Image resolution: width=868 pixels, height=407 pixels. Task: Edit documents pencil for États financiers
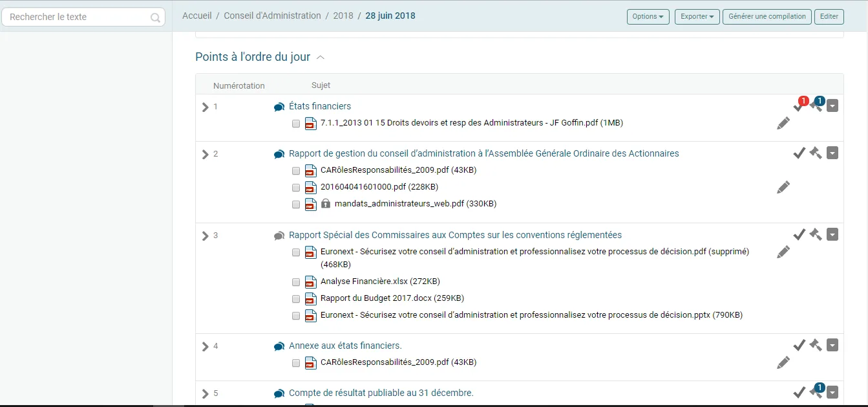tap(783, 123)
